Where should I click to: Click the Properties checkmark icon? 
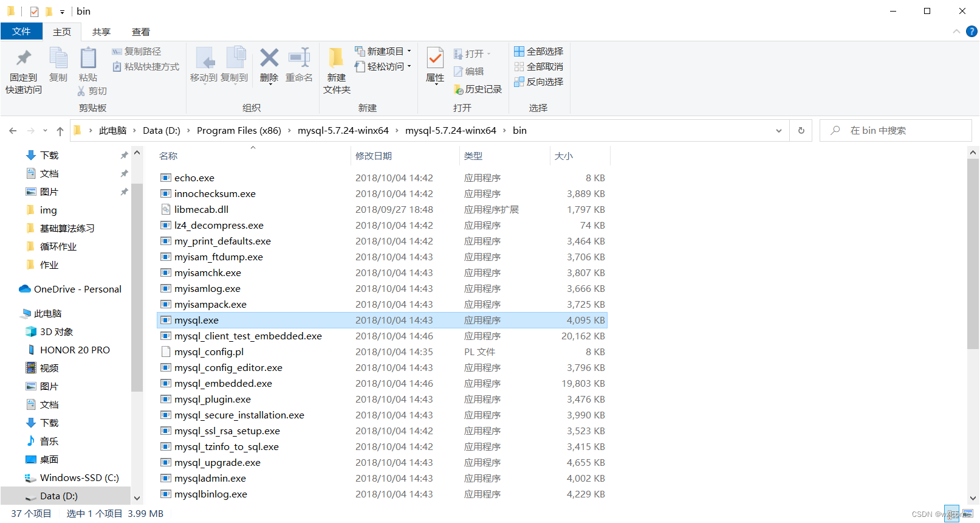pos(435,58)
